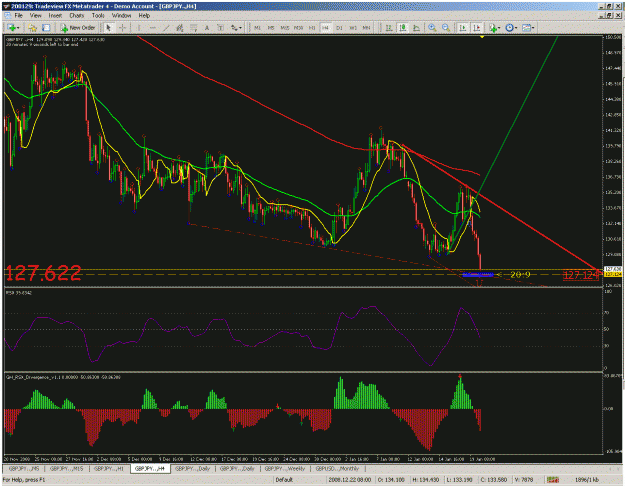Switch to the GBPJPY M15 chart tab

pos(67,468)
